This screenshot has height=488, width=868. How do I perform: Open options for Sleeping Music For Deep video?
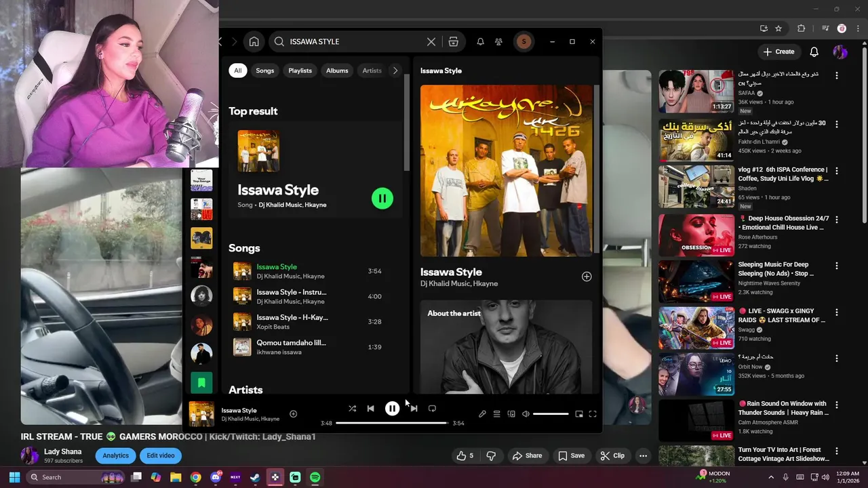[837, 266]
